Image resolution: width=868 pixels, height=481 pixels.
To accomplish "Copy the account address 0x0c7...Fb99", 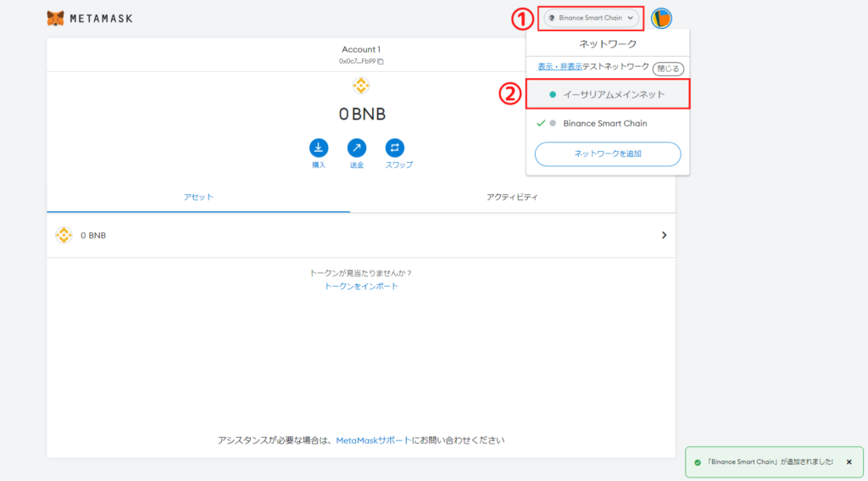I will point(381,62).
